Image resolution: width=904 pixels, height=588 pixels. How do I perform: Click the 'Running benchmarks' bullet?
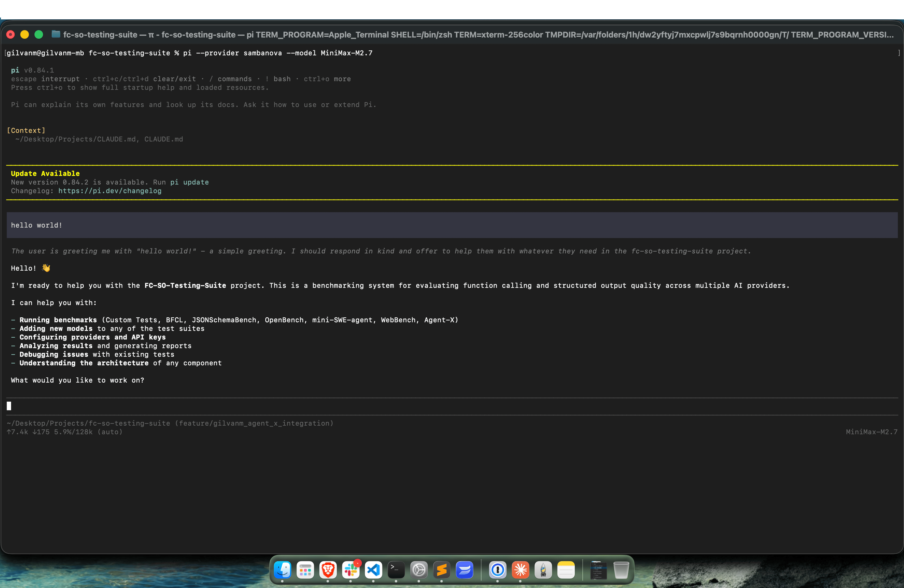pos(234,320)
